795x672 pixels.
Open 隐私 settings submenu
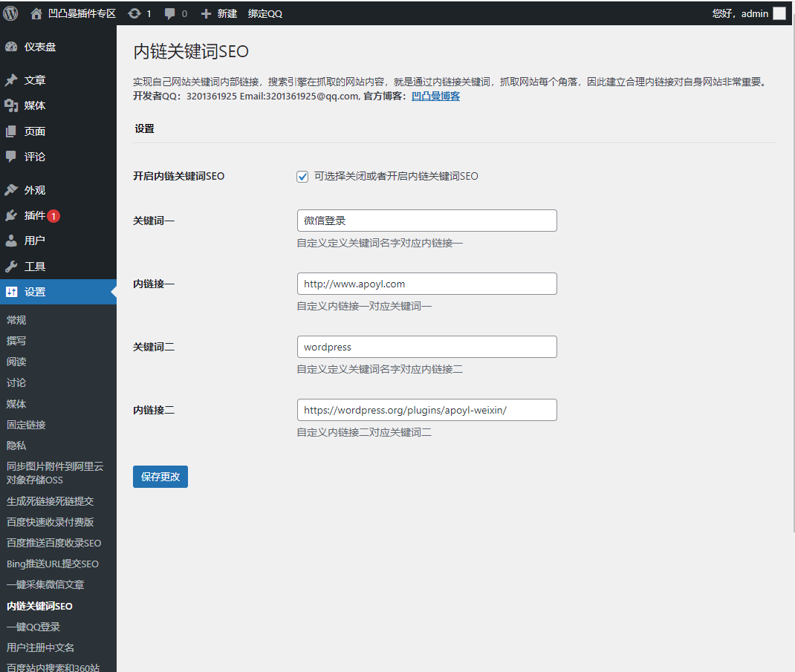point(16,446)
